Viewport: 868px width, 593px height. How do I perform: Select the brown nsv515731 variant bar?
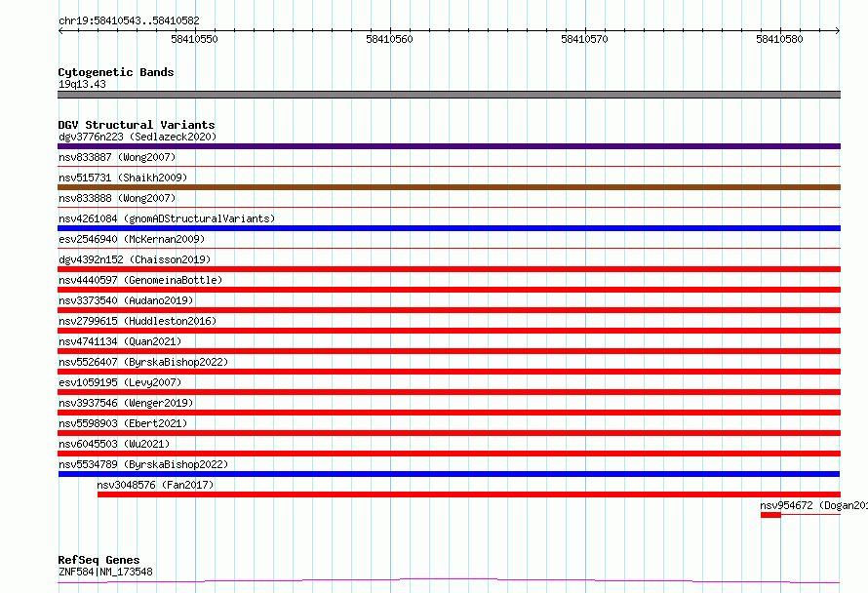pyautogui.click(x=449, y=187)
